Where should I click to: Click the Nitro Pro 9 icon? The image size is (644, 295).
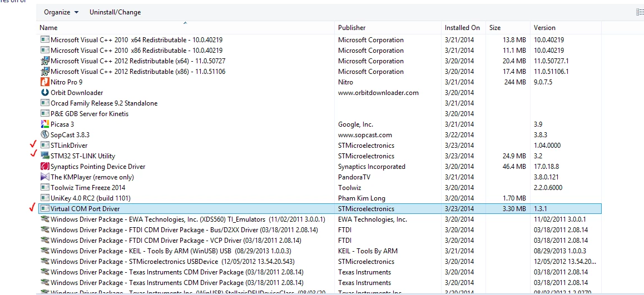coord(44,82)
